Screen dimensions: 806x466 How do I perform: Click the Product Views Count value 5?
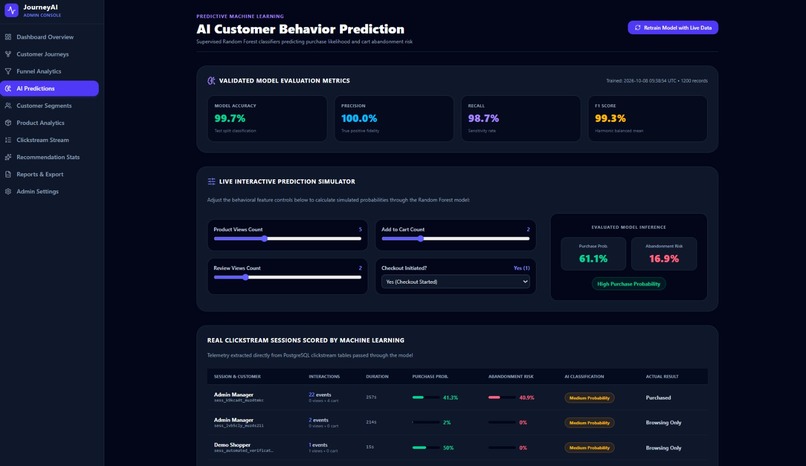pyautogui.click(x=360, y=229)
